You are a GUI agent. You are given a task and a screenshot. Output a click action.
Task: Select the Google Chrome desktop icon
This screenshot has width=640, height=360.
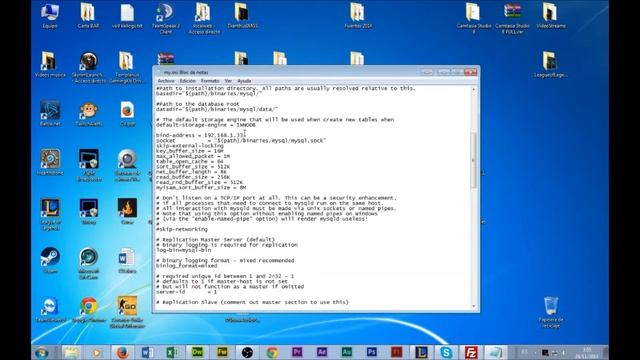coord(89,309)
